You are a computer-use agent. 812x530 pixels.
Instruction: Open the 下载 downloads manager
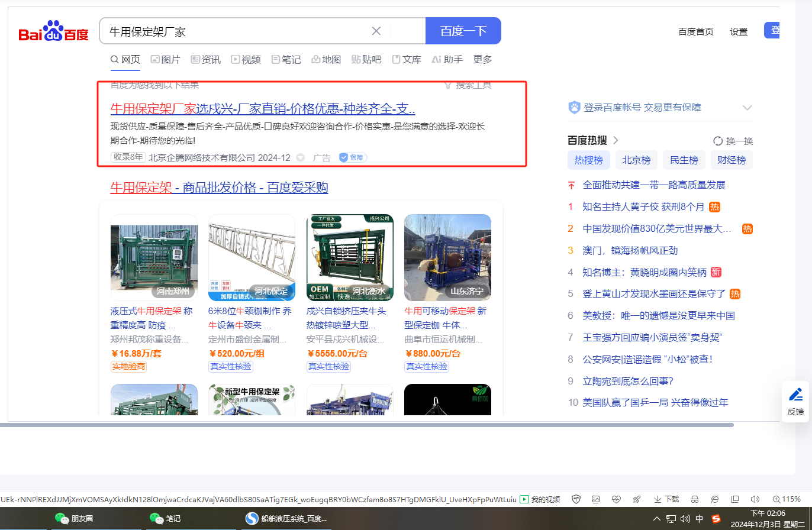tap(666, 499)
